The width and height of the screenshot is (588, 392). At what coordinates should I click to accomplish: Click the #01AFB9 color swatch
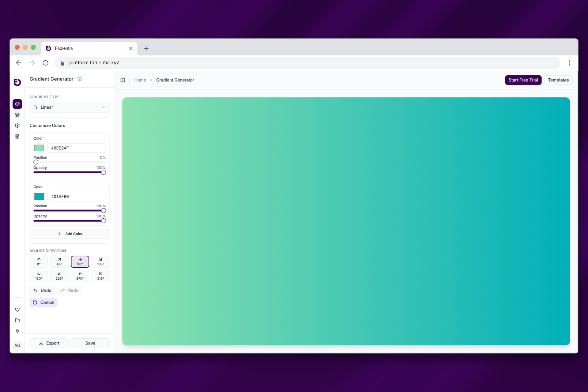point(39,196)
